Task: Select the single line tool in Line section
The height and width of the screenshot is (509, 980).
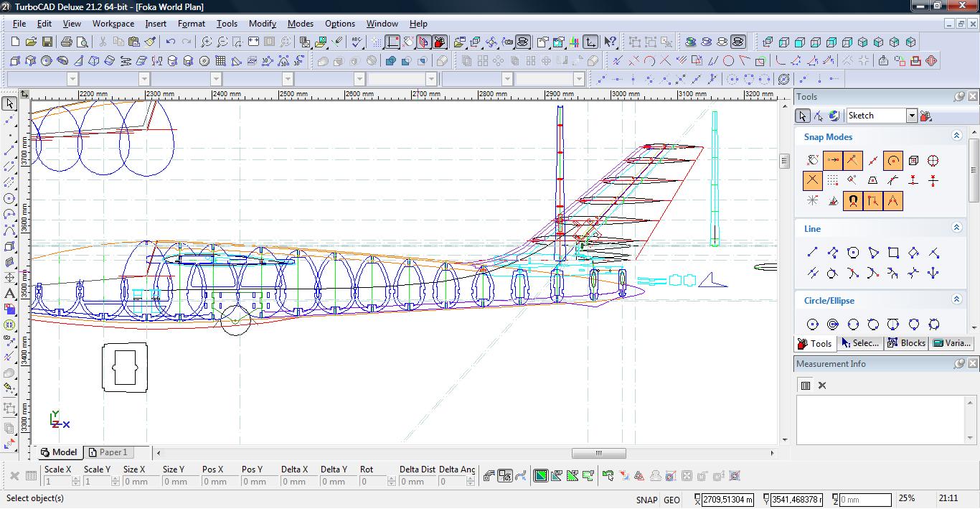Action: point(812,253)
